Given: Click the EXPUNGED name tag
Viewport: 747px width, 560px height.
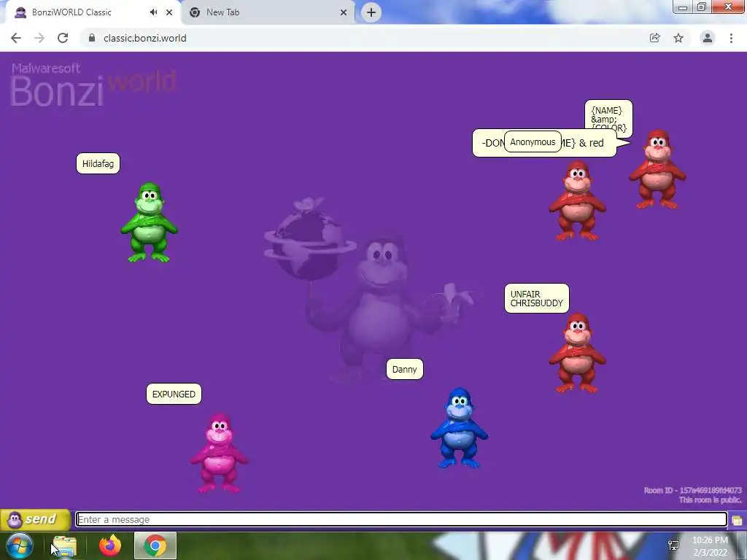Looking at the screenshot, I should pyautogui.click(x=174, y=394).
